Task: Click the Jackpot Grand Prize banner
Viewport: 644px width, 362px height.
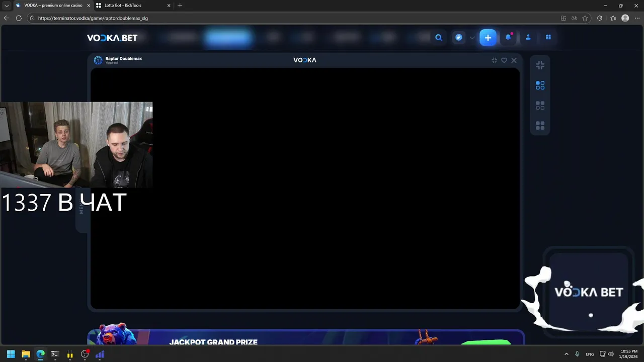Action: coord(306,337)
